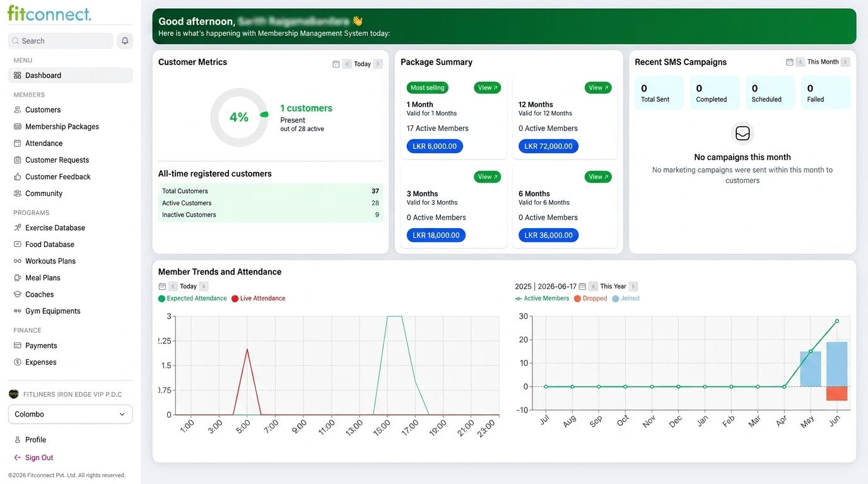This screenshot has height=484, width=868.
Task: Toggle the Active Members legend series
Action: [x=542, y=299]
